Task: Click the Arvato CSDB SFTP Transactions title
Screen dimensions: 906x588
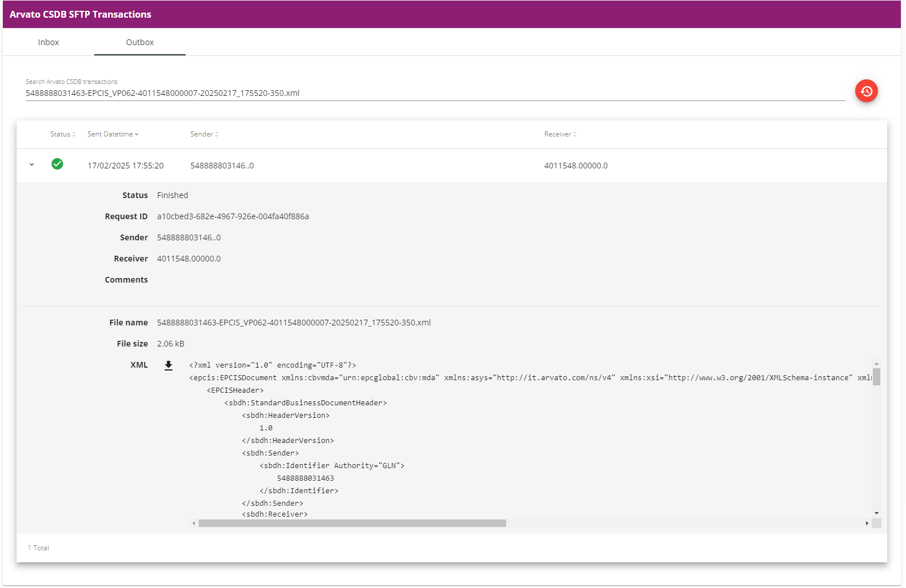Action: 81,14
